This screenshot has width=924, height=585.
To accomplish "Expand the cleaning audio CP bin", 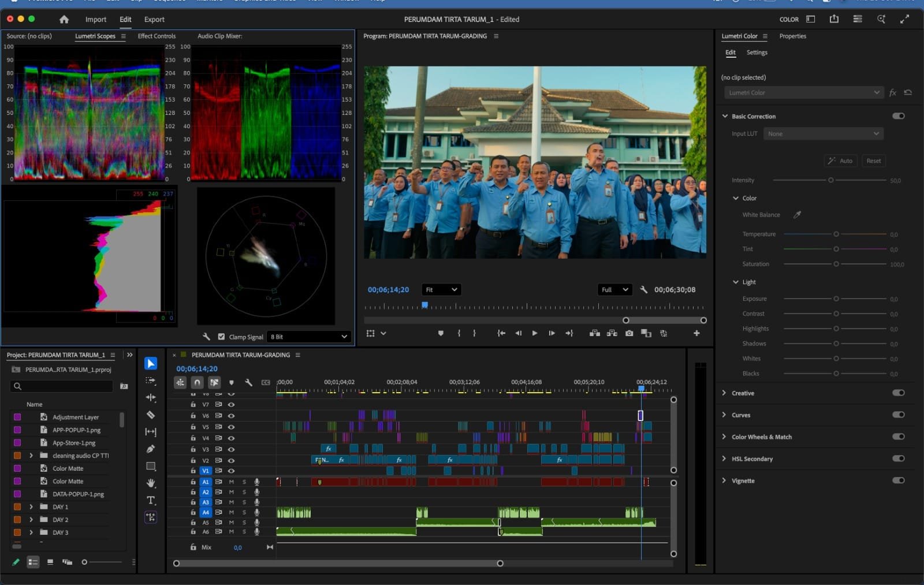I will tap(31, 456).
